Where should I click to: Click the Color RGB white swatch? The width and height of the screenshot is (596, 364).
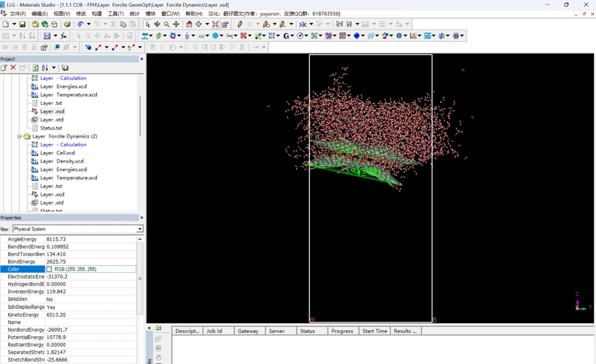pos(49,269)
